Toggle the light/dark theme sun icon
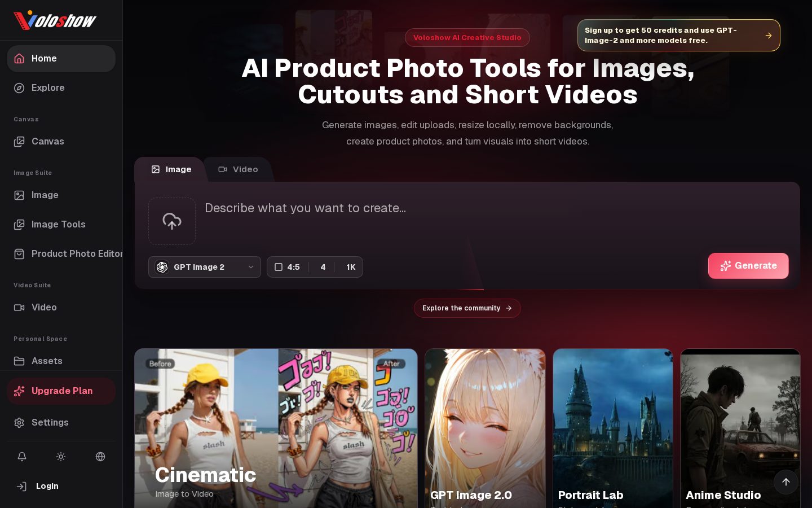The height and width of the screenshot is (508, 812). [61, 457]
